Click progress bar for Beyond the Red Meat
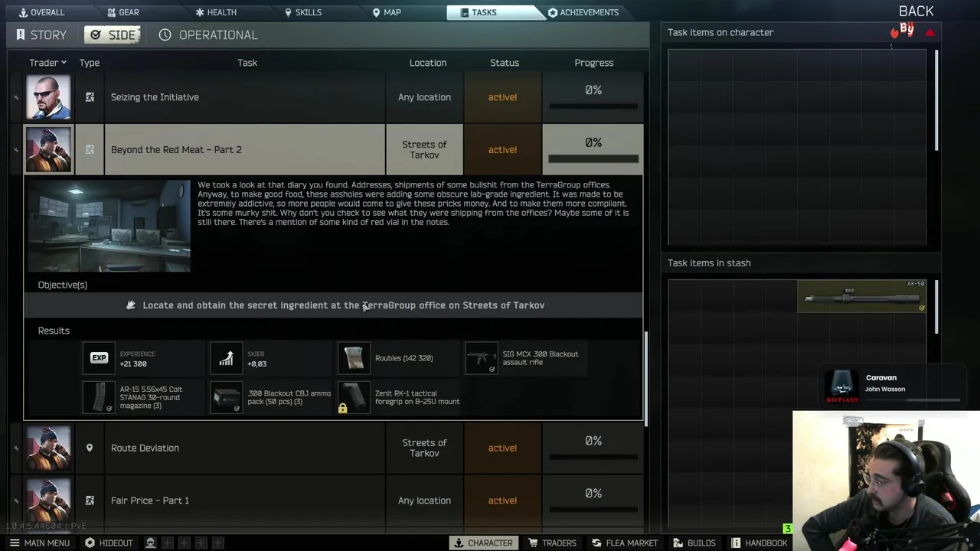Screen dimensions: 980x551 coord(593,158)
